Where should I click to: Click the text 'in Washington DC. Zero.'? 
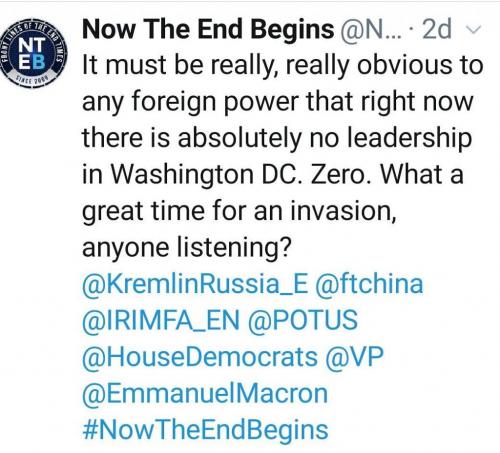[226, 174]
